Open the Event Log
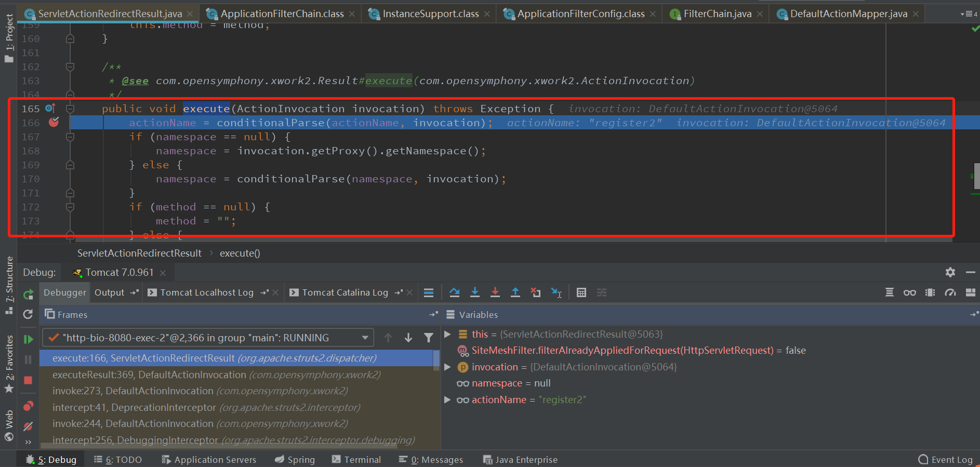980x467 pixels. [x=946, y=460]
